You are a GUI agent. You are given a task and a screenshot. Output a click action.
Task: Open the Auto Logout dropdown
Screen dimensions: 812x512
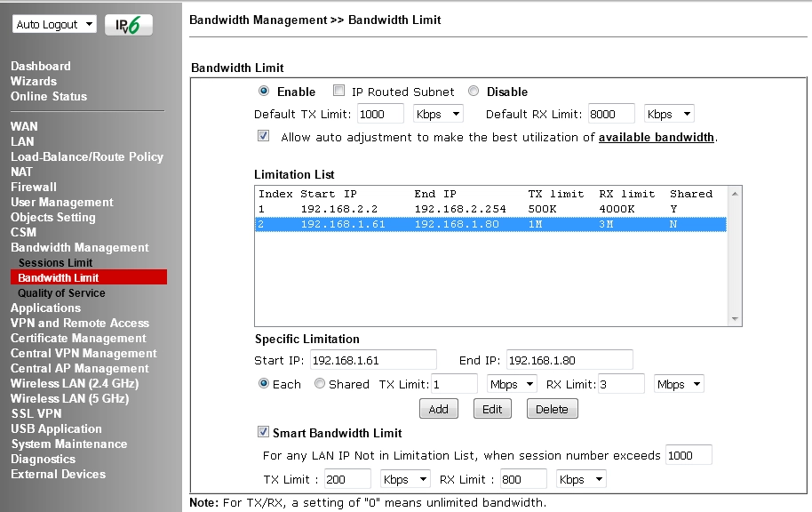pos(54,24)
